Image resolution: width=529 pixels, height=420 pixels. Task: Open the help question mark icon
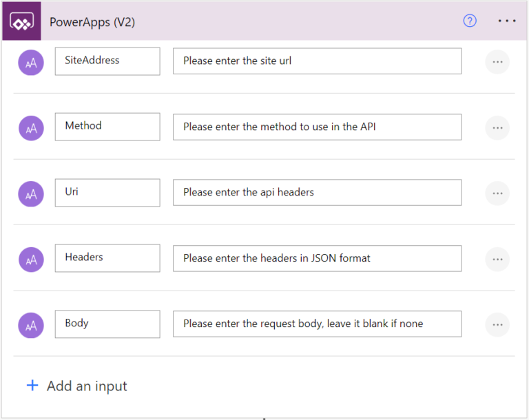(x=470, y=21)
